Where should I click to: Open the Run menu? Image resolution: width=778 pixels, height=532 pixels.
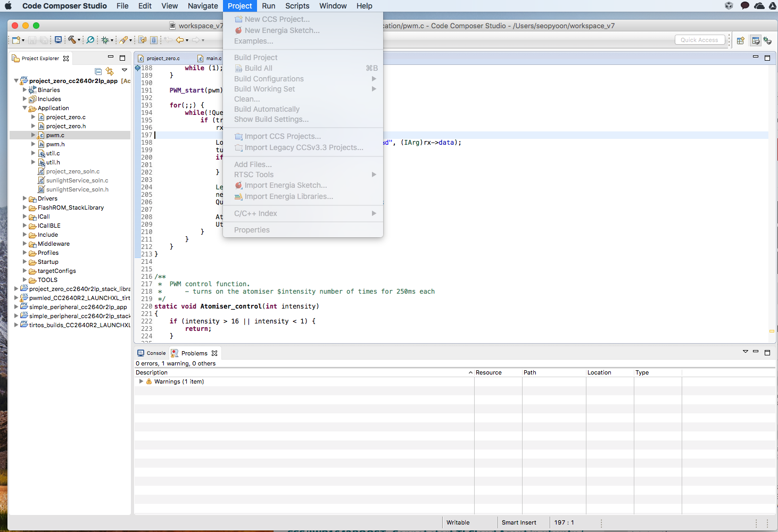pyautogui.click(x=268, y=6)
